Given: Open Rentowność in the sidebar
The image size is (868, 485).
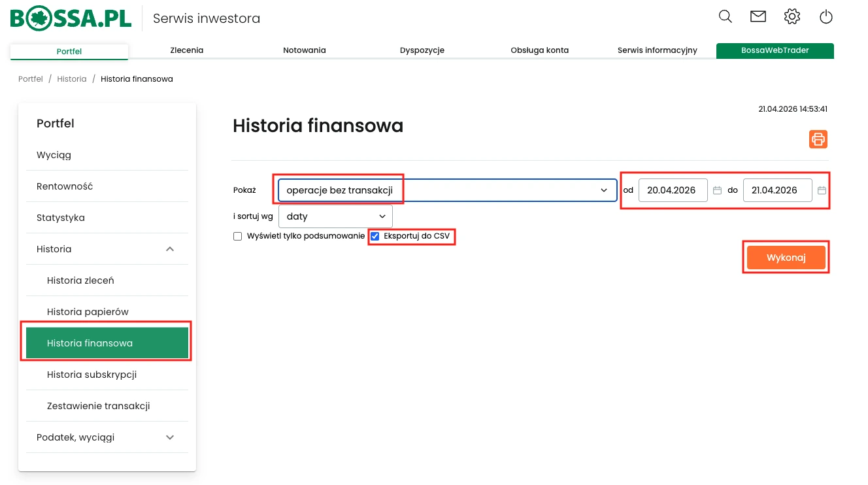Looking at the screenshot, I should coord(107,186).
